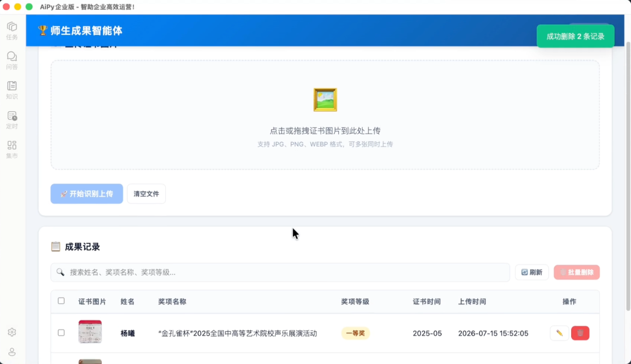The width and height of the screenshot is (631, 364).
Task: Click the 证书图片 column header
Action: tap(92, 302)
